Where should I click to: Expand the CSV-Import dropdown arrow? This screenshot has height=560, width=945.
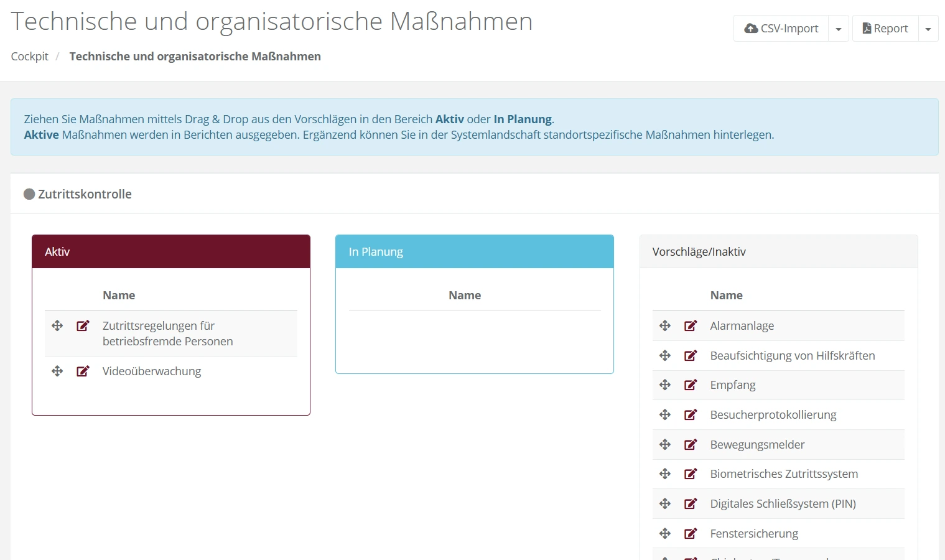[x=839, y=29]
